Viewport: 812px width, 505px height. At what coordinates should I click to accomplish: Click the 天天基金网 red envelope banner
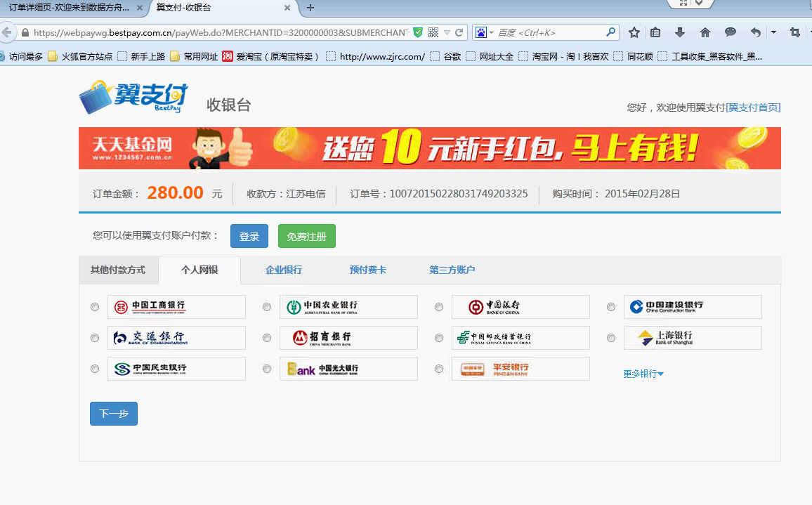click(x=429, y=148)
